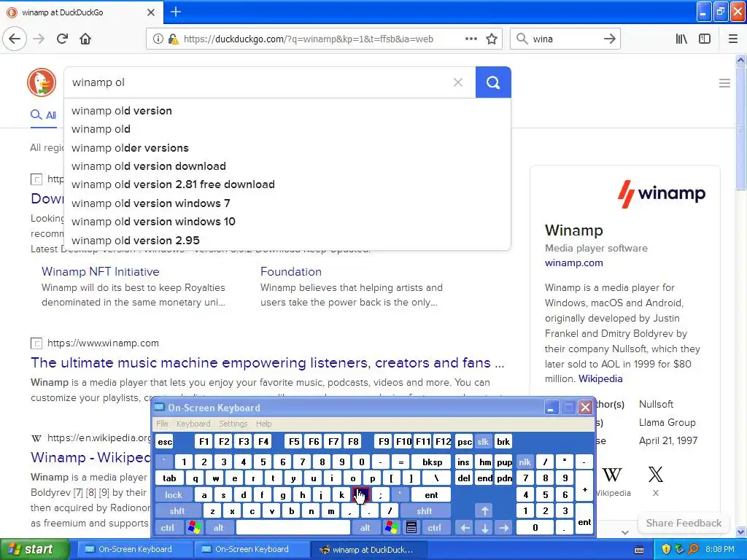Show site information for duckduckgo.com
This screenshot has height=560, width=747.
pos(158,39)
